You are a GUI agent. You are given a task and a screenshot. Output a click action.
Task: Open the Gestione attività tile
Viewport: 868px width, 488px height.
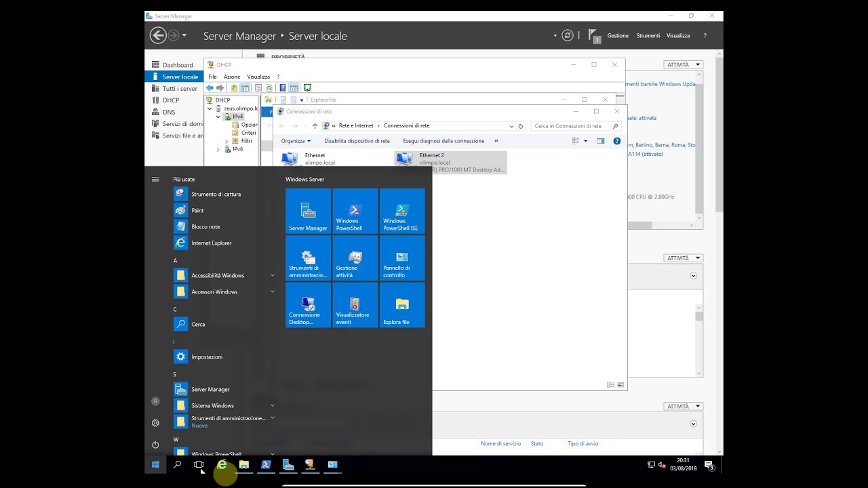pyautogui.click(x=355, y=258)
